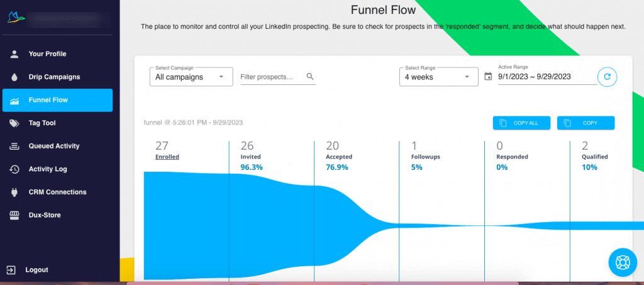Click the Your Profile person icon
The height and width of the screenshot is (285, 644).
click(14, 54)
